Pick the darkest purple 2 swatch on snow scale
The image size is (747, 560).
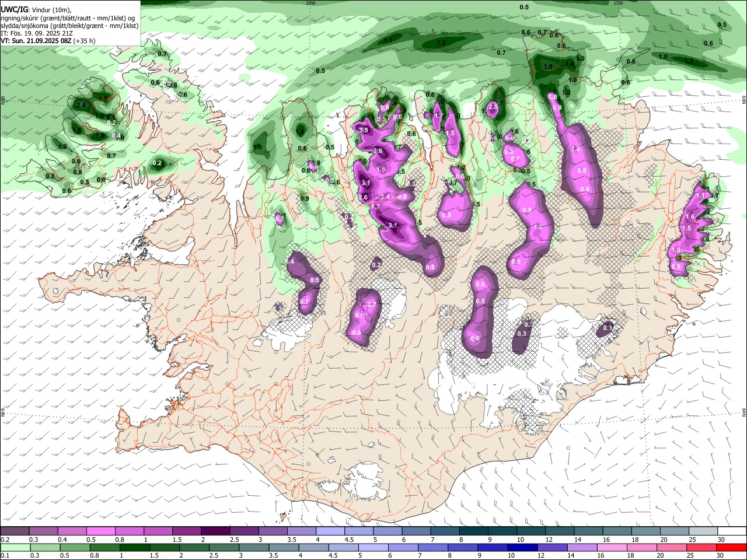pos(215,531)
